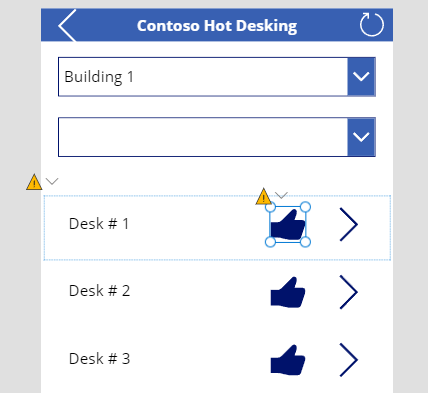Screen dimensions: 428x393
Task: Expand the chevron beside gallery warning icon
Action: [x=52, y=181]
